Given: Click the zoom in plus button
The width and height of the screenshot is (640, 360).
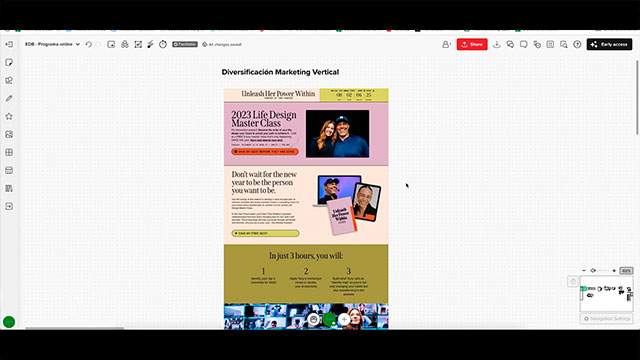Looking at the screenshot, I should point(614,271).
